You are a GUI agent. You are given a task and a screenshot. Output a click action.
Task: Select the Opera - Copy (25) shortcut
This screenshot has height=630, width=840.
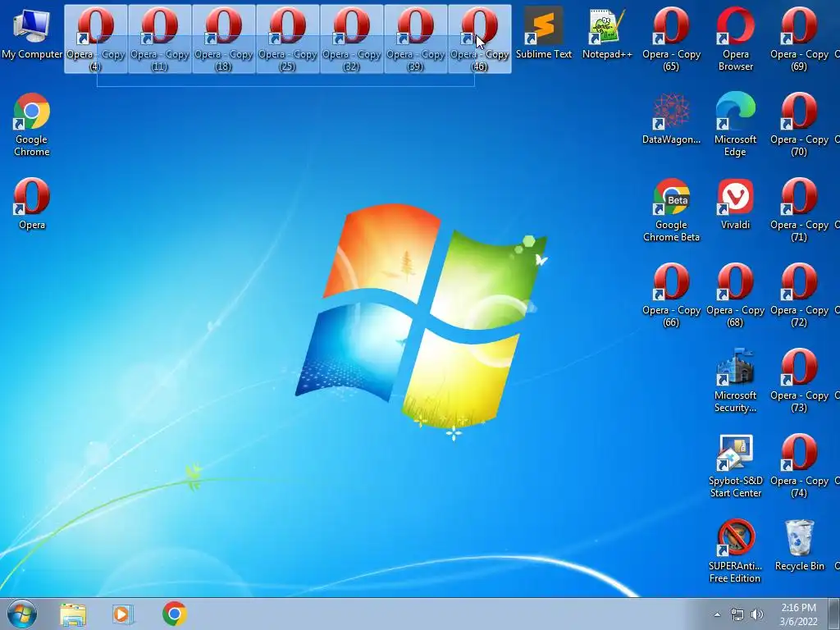coord(288,39)
